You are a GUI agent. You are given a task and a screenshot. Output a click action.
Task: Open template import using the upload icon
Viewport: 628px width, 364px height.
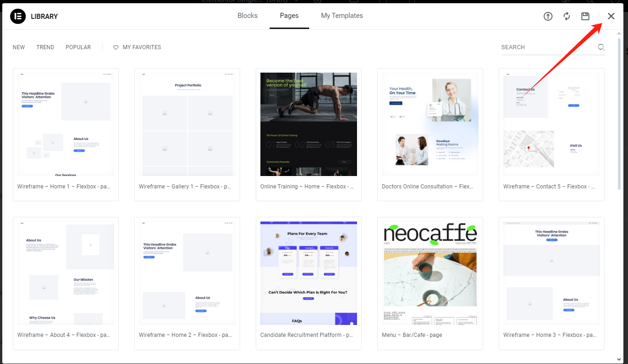[x=548, y=16]
